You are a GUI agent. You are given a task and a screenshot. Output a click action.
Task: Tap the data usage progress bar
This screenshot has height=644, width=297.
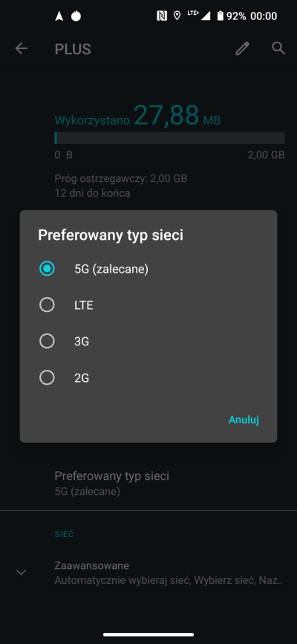tap(169, 138)
